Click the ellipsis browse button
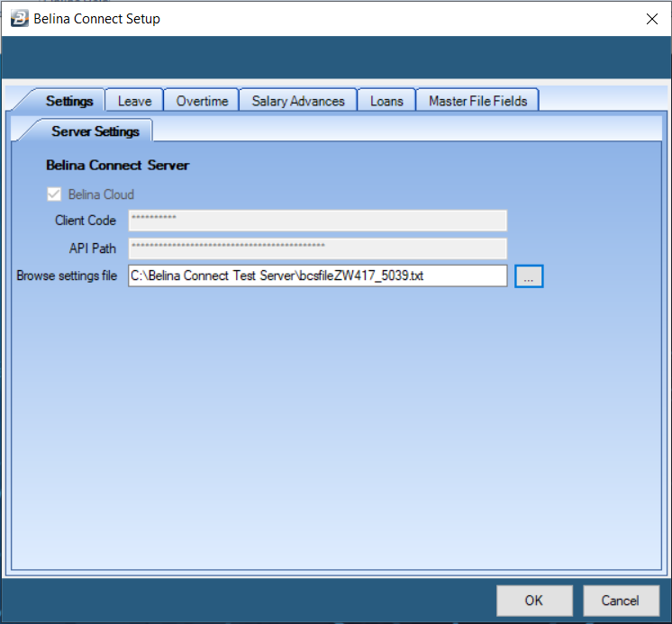The image size is (672, 624). [529, 276]
